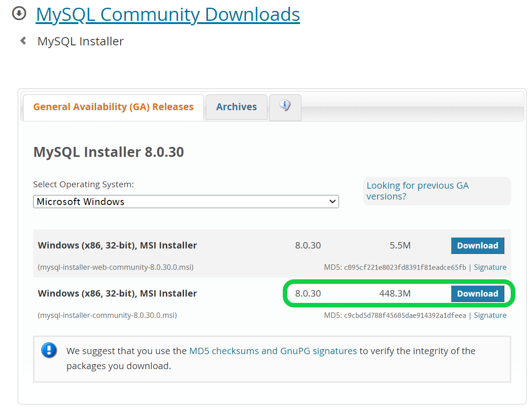
Task: Click the MySQL Installer 8.0.30 heading
Action: 109,152
